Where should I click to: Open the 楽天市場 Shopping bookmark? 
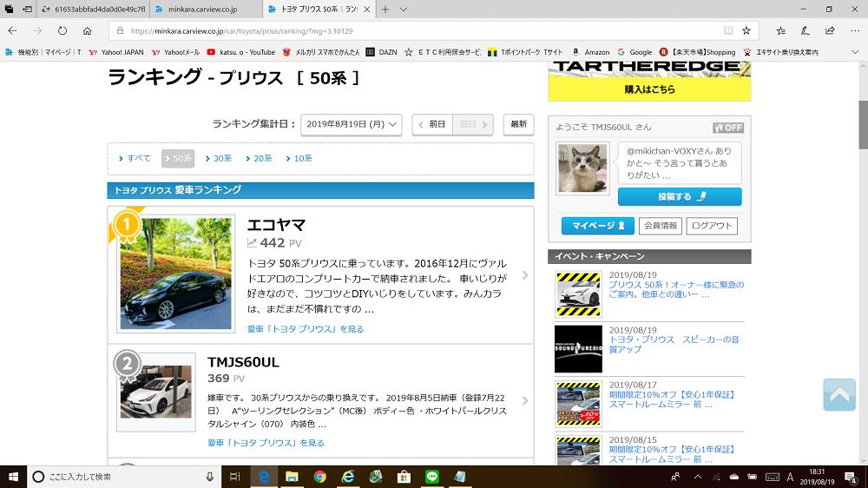698,52
